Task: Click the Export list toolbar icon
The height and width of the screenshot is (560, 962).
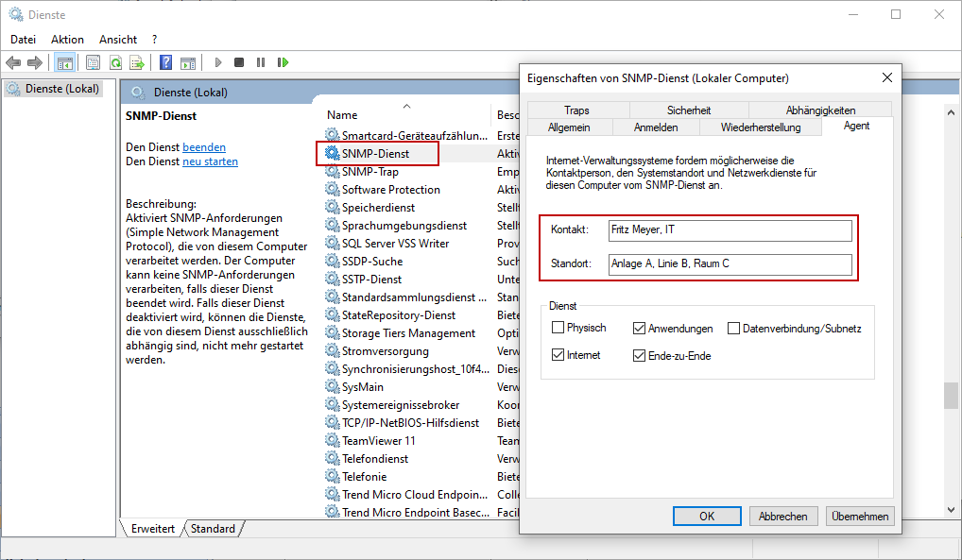Action: coord(137,62)
